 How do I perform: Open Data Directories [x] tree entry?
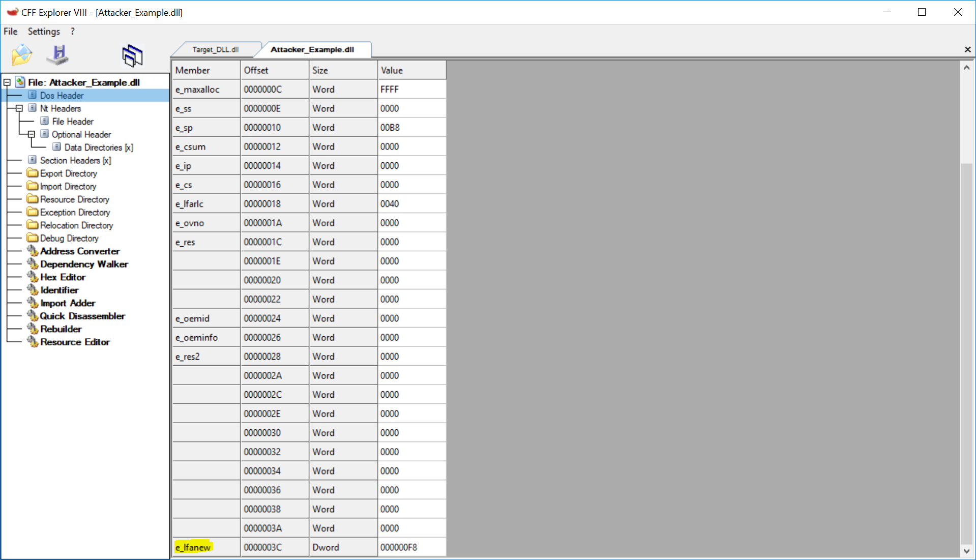click(x=99, y=147)
